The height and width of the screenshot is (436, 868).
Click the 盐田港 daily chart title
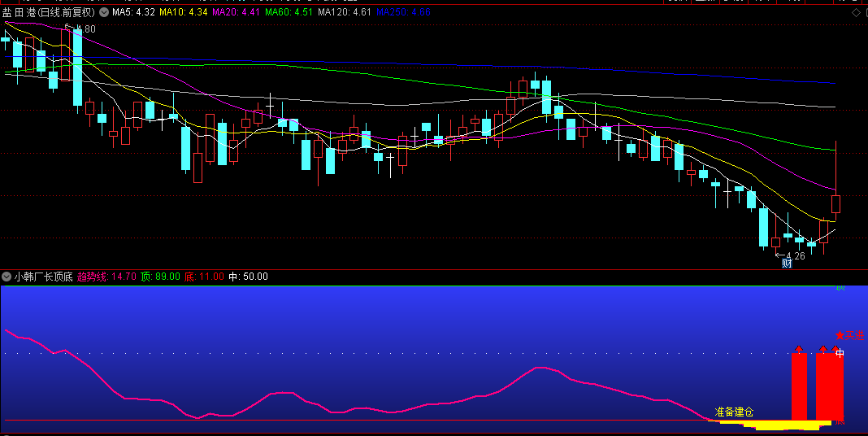coord(49,13)
